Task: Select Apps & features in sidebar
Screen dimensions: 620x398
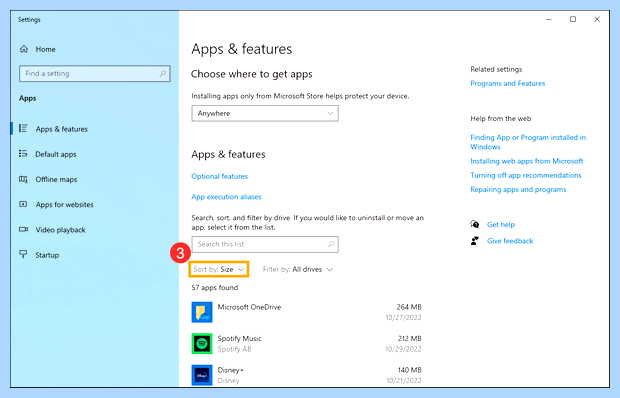Action: coord(62,129)
